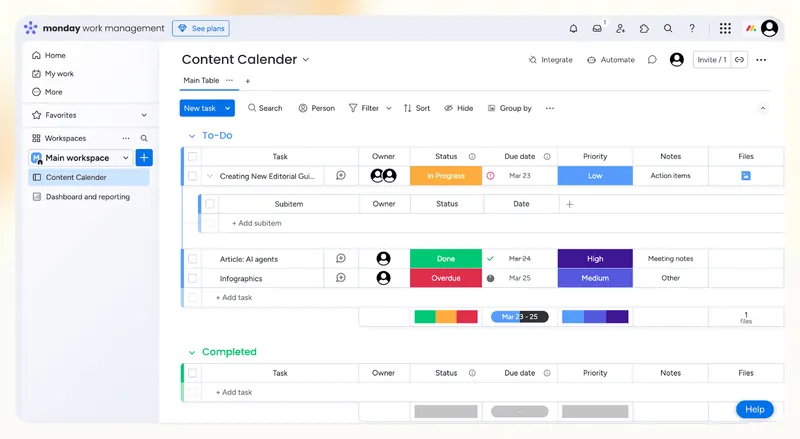Open the apps puzzle-piece icon
Image resolution: width=800 pixels, height=439 pixels.
click(644, 29)
